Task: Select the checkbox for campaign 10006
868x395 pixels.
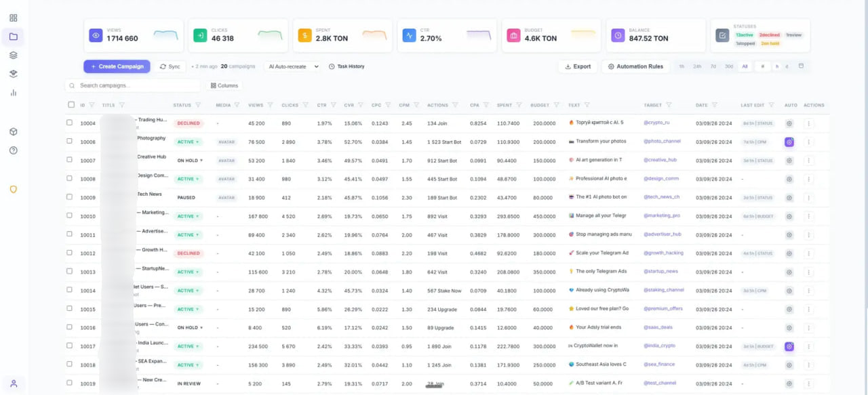Action: coord(69,142)
